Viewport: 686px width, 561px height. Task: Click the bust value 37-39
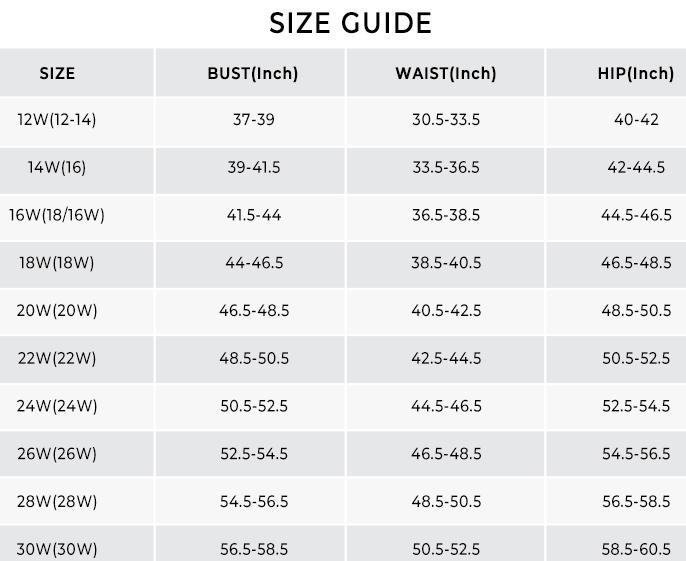tap(253, 120)
